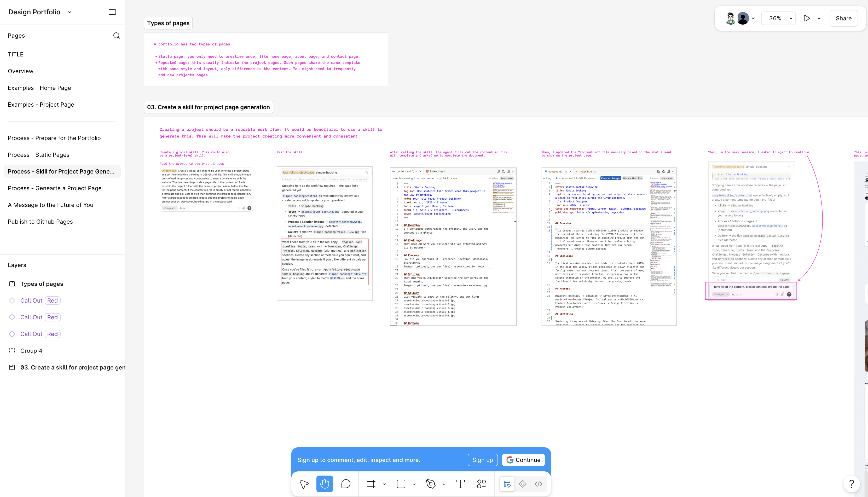Search pages with magnifier icon

point(116,36)
